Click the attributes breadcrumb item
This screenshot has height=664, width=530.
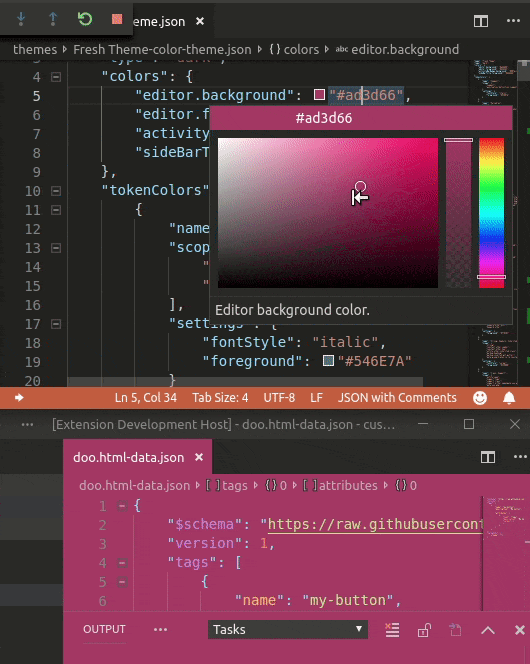coord(340,485)
